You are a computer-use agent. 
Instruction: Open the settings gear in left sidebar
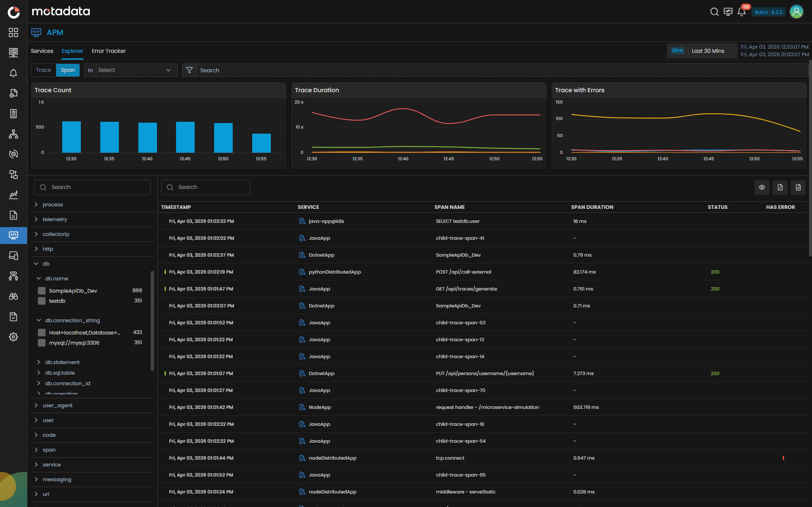(13, 337)
